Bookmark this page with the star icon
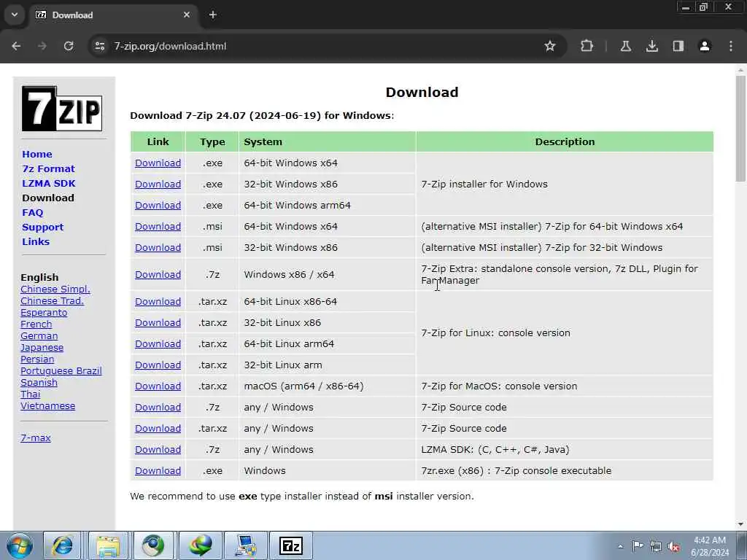The height and width of the screenshot is (560, 747). (550, 46)
